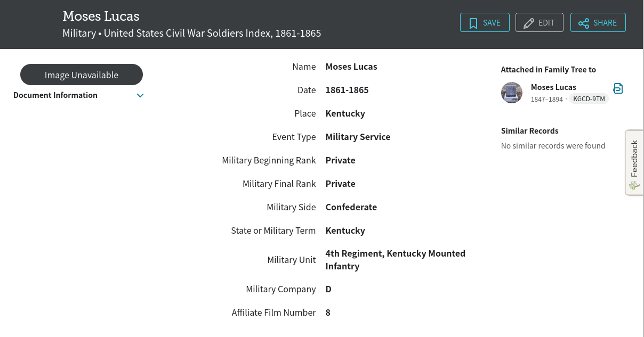Click the Moses Lucas page heading
Screen dimensions: 644x337
[101, 16]
